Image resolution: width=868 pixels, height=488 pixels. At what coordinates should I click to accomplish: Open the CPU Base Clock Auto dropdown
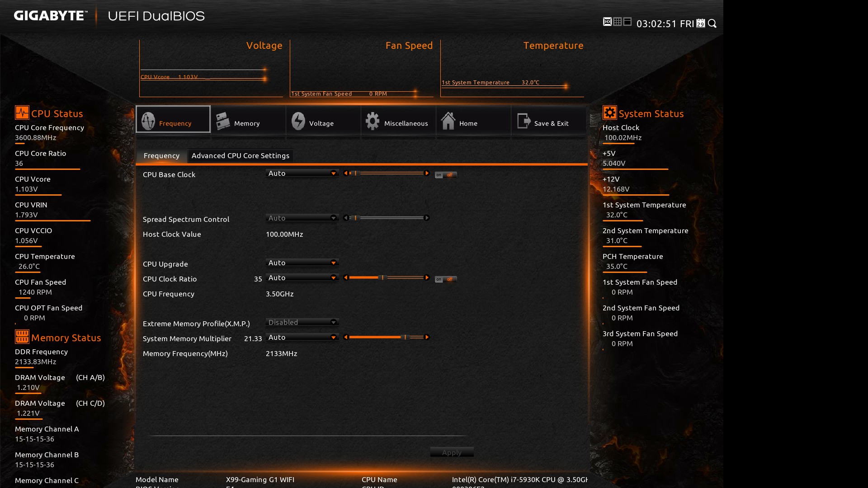pyautogui.click(x=302, y=174)
